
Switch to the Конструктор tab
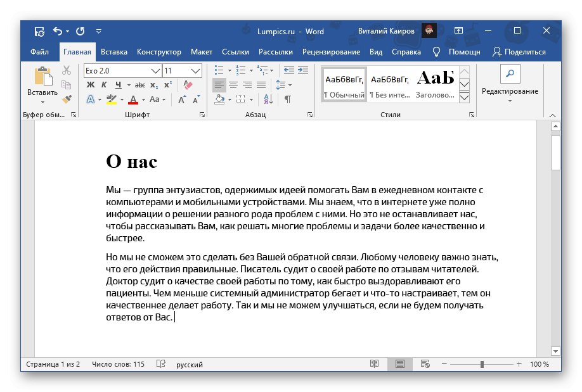(159, 52)
